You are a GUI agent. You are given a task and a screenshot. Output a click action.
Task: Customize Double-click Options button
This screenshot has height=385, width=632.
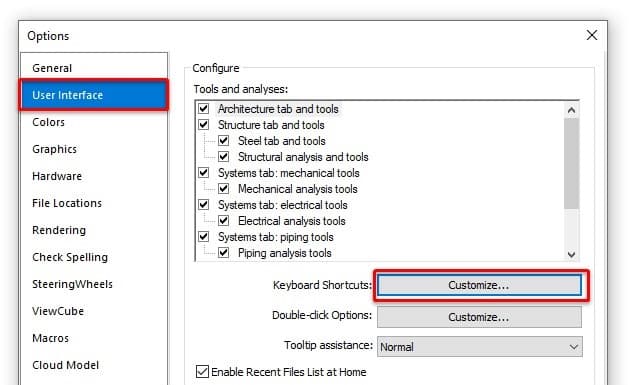coord(479,317)
